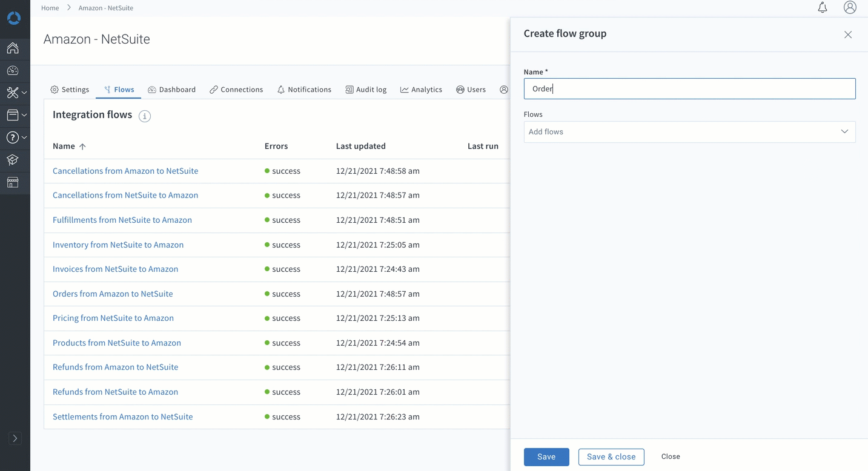The height and width of the screenshot is (471, 868).
Task: Open Cancellations from NetSuite to Amazon flow
Action: coord(125,195)
